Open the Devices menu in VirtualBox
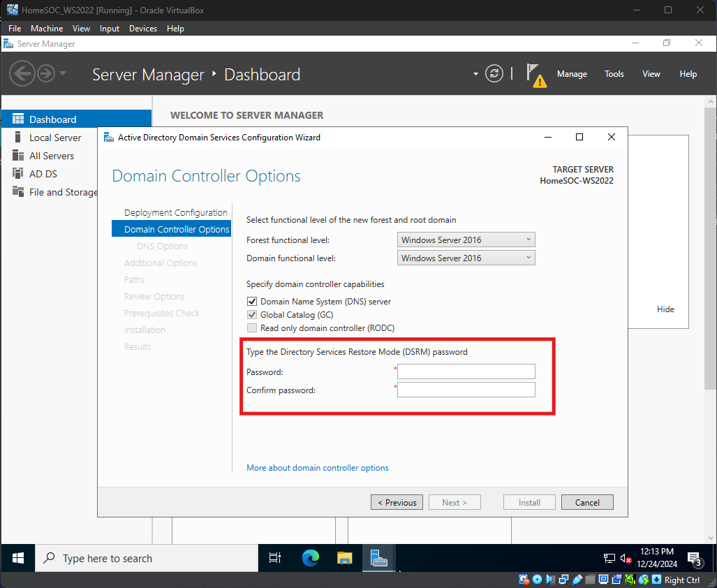Screen dimensions: 717x588 (x=143, y=29)
